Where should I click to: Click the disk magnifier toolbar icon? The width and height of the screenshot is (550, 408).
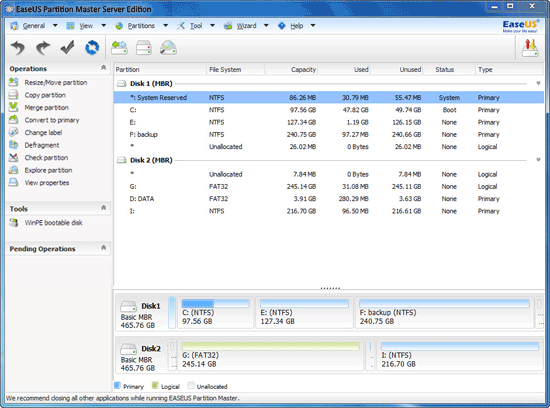(x=168, y=47)
